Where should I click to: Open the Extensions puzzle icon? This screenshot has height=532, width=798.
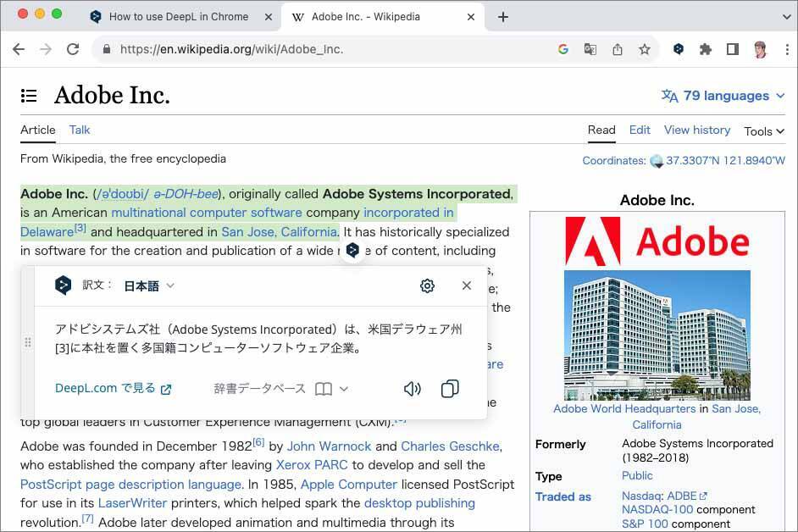(x=706, y=49)
